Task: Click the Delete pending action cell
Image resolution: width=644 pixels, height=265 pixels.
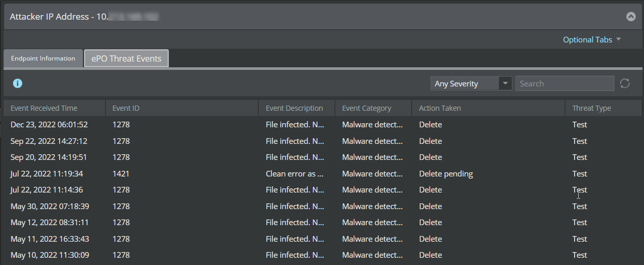Action: 446,174
